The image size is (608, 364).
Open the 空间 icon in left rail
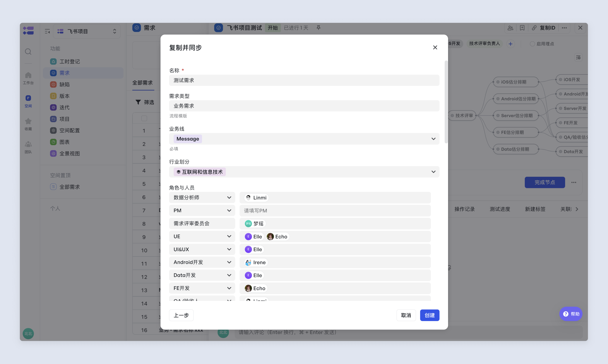pos(28,101)
